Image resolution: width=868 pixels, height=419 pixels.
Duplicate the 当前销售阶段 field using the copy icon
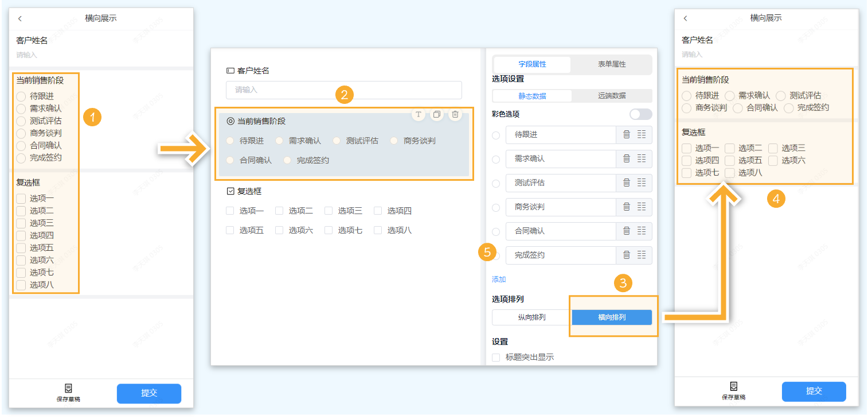(x=437, y=115)
